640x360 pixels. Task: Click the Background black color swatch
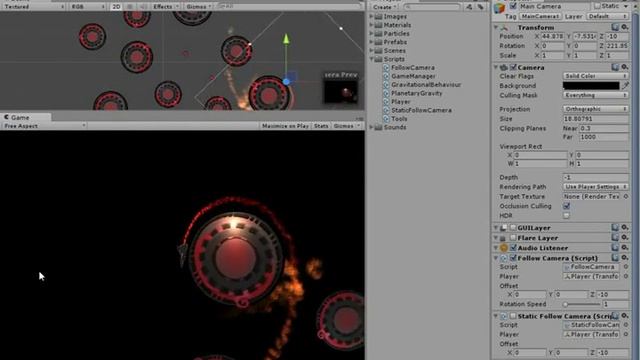tap(591, 85)
